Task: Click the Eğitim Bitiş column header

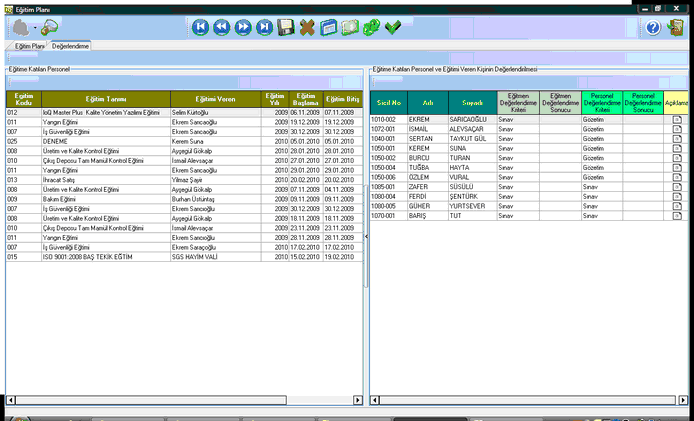Action: click(x=343, y=99)
